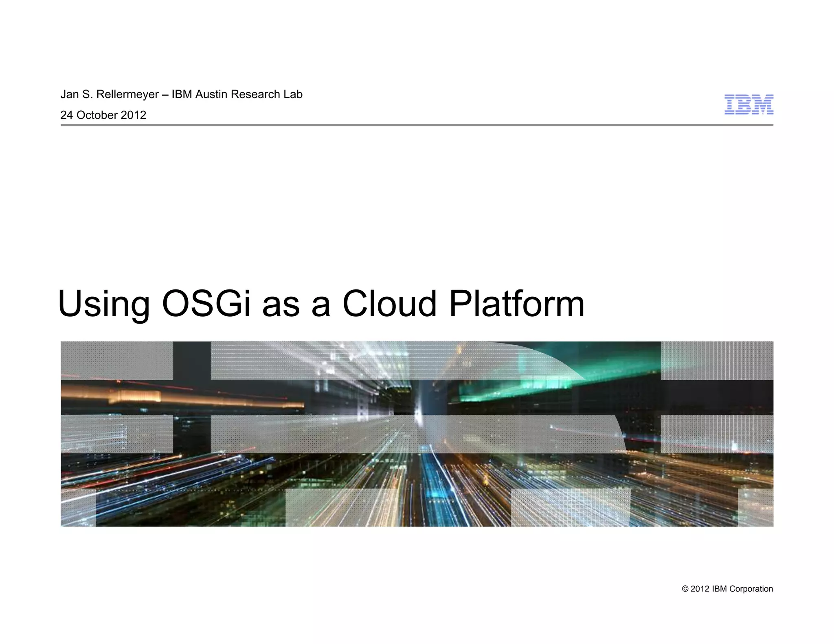Click the top-right grey grid square in banner
Viewport: 834px width, 644px height.
[717, 360]
